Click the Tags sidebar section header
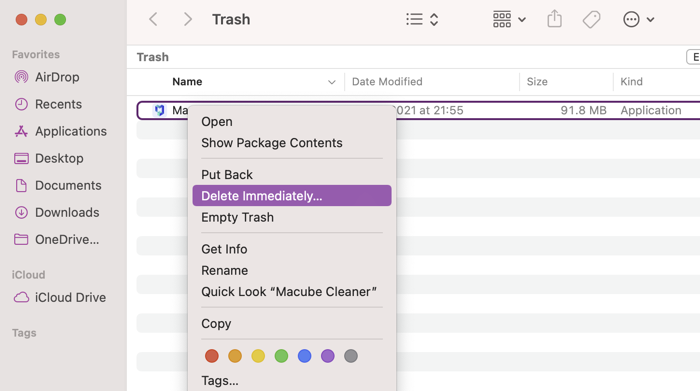Image resolution: width=700 pixels, height=391 pixels. pos(24,333)
